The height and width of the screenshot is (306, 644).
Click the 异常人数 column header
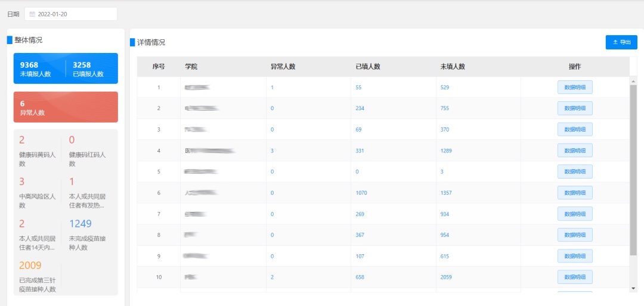283,67
